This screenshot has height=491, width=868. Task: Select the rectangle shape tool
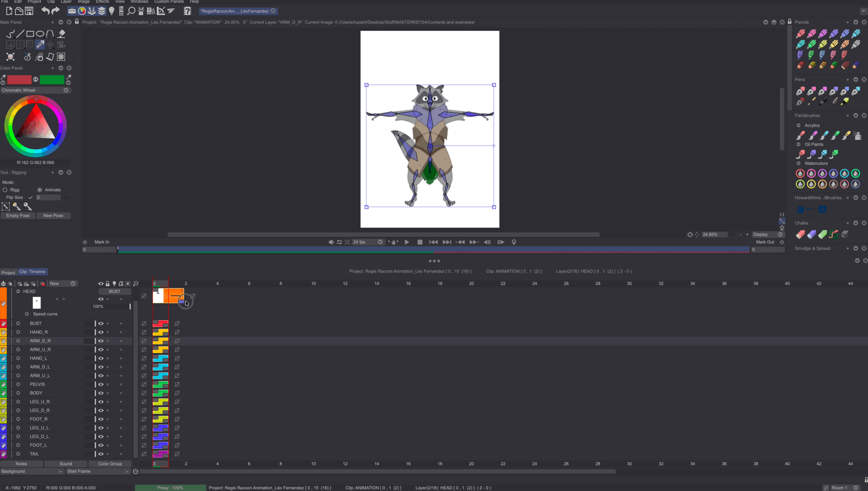point(30,34)
